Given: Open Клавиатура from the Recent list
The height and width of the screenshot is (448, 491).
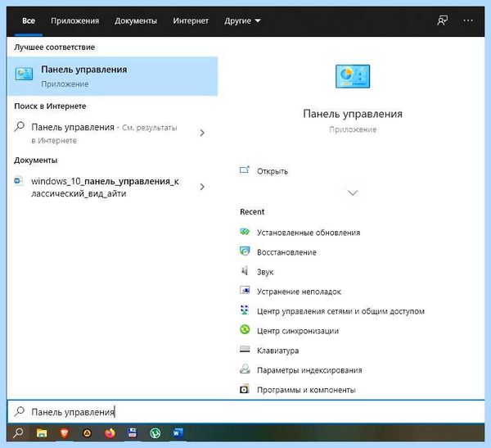Looking at the screenshot, I should [277, 351].
